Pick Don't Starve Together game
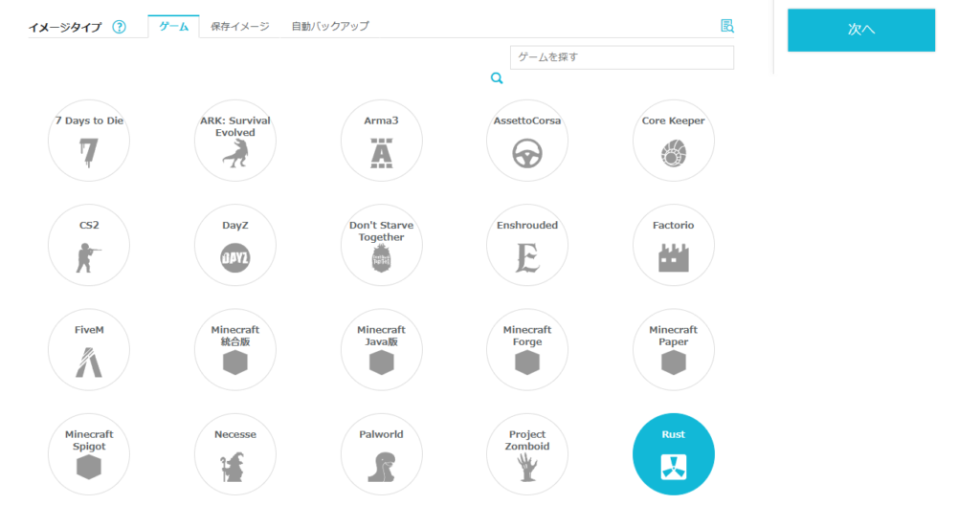The height and width of the screenshot is (505, 980). 381,245
